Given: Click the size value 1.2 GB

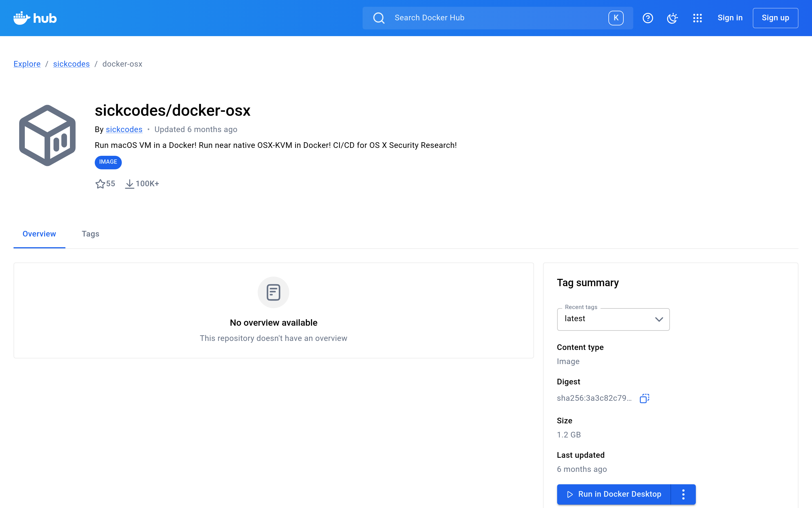Looking at the screenshot, I should [x=569, y=435].
